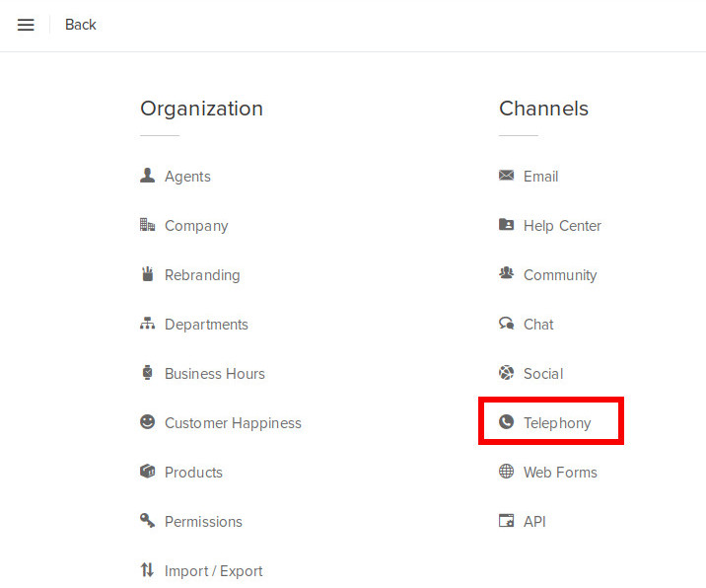
Task: Click the Rebranding hand icon
Action: pyautogui.click(x=148, y=274)
